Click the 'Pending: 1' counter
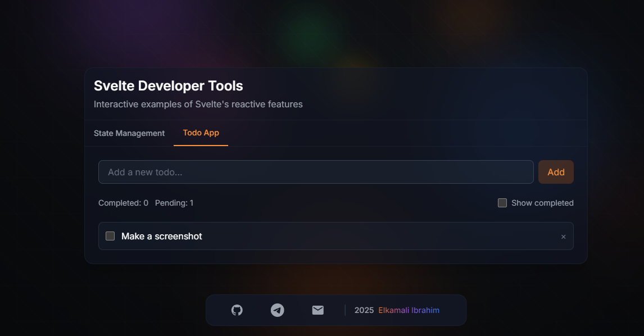 [174, 203]
